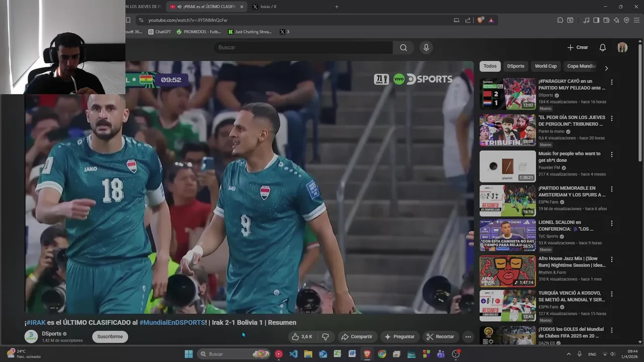Open options for Partido Memorable Amsterdam video

click(611, 189)
